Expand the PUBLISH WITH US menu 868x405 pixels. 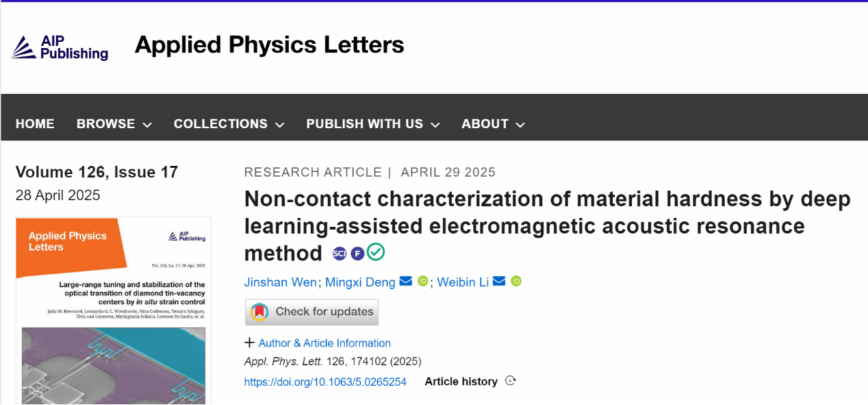[x=372, y=124]
